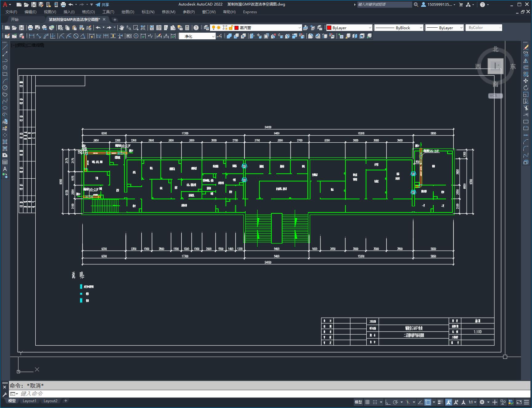Click the Help question mark in standard toolbar

point(196,28)
